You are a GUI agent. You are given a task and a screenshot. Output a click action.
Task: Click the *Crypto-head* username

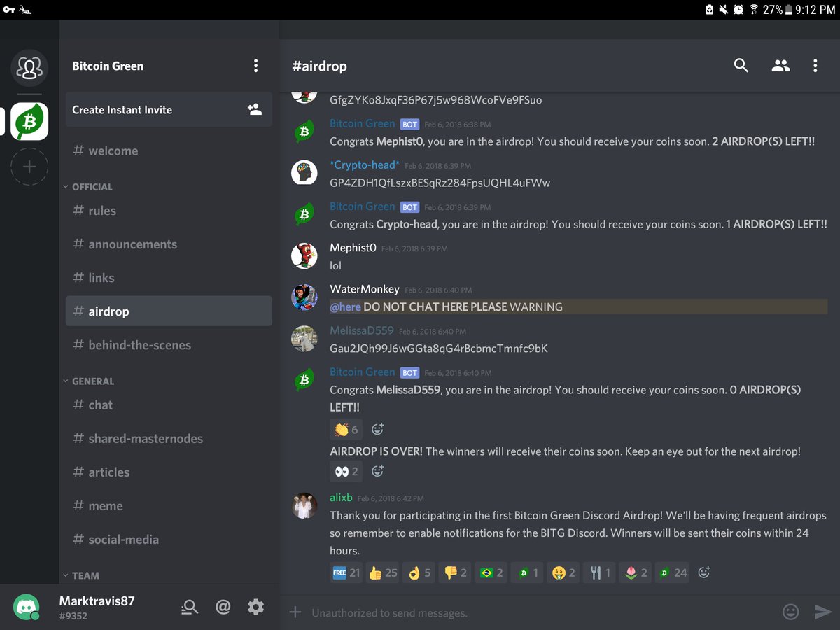point(365,164)
